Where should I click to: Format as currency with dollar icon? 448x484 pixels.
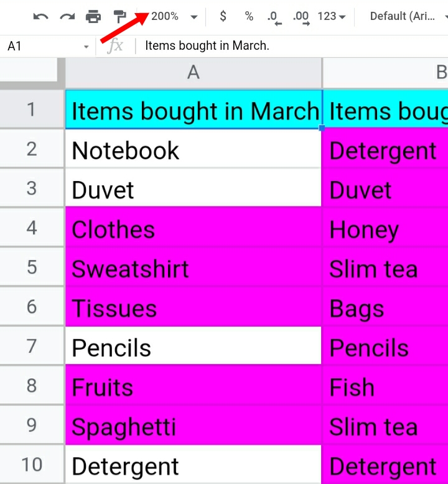[x=223, y=16]
